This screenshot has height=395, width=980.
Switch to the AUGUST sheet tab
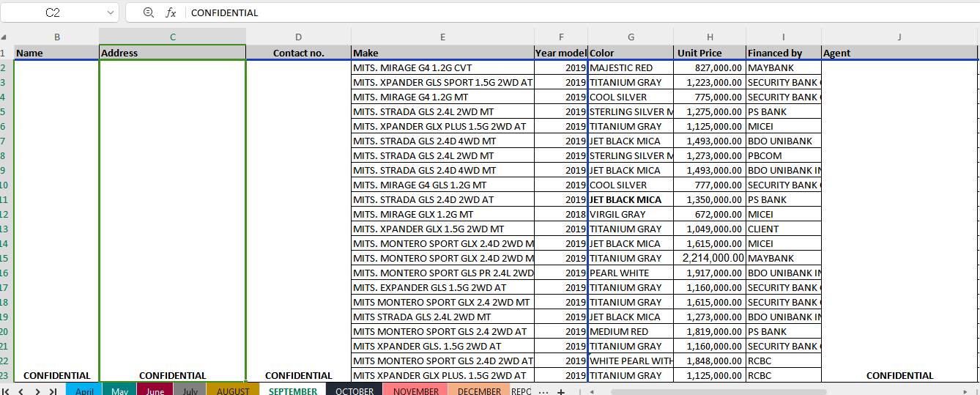click(x=233, y=391)
